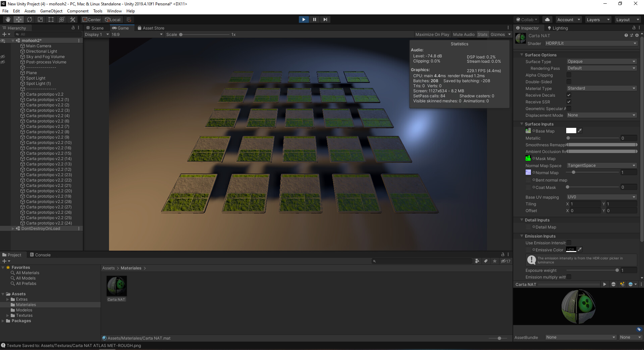The width and height of the screenshot is (644, 350).
Task: Pick Base Map color with eyedropper
Action: (x=580, y=131)
